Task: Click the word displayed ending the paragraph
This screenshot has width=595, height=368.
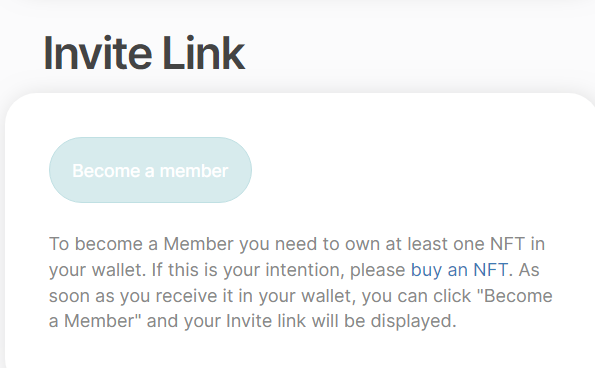Action: click(x=413, y=321)
